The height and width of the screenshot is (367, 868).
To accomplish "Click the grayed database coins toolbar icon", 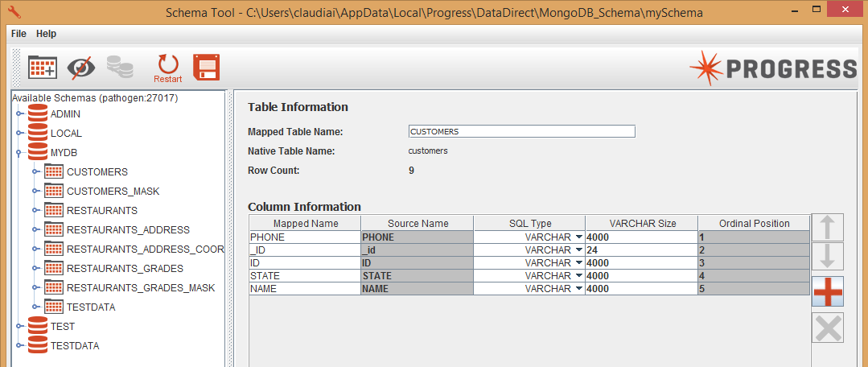I will pos(120,67).
